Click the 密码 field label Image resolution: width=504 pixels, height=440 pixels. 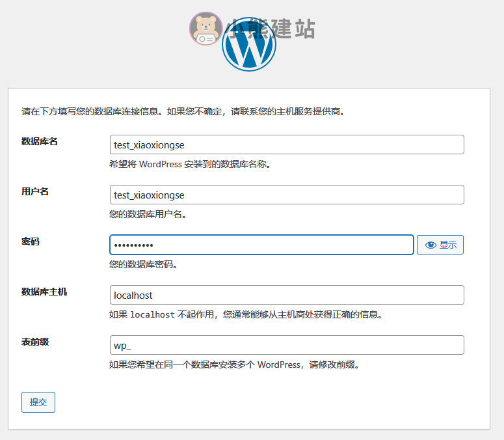click(31, 241)
